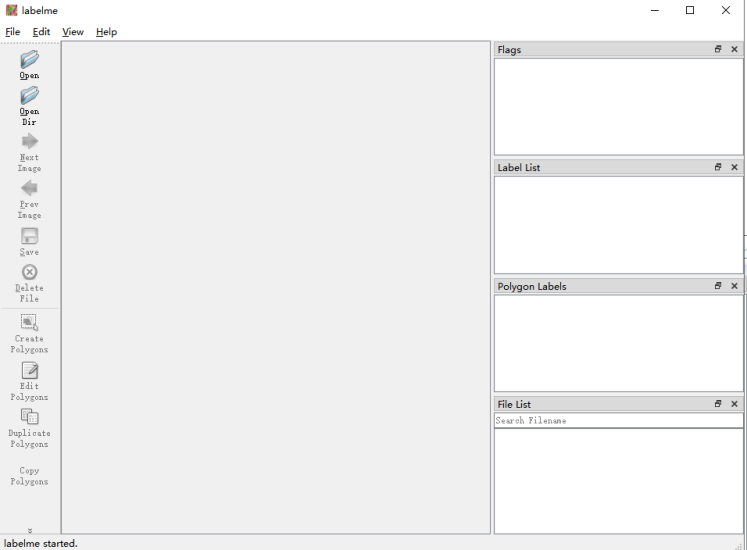Open the File menu
This screenshot has width=747, height=550.
[x=12, y=32]
